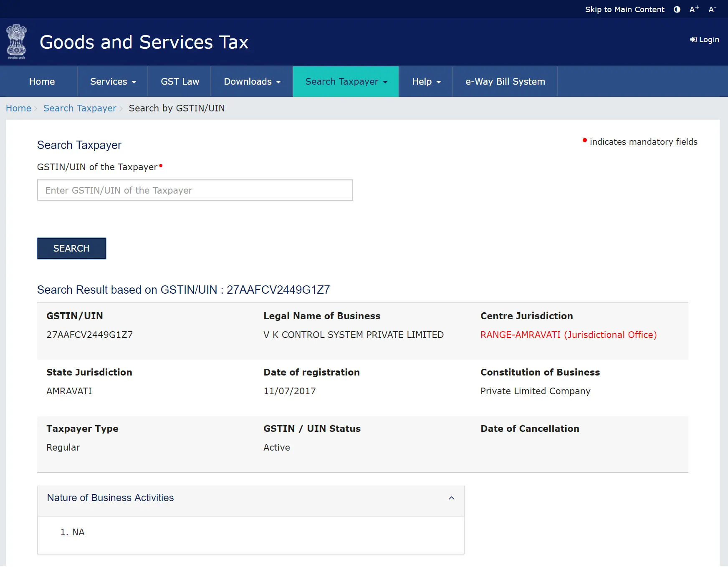Click Search Taxpayer breadcrumb link
This screenshot has width=728, height=567.
coord(80,108)
